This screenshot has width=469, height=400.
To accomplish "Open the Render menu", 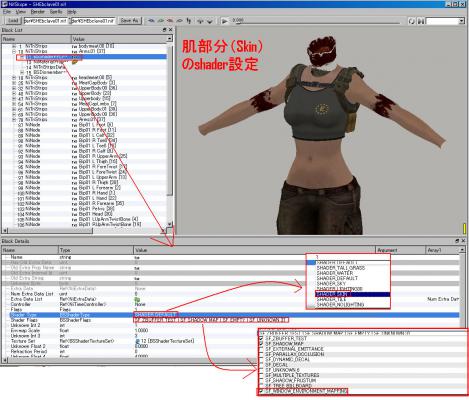I will [38, 12].
